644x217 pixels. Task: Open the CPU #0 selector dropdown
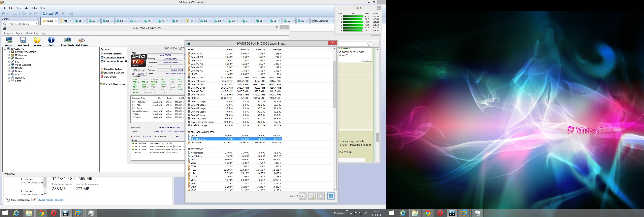(x=139, y=70)
